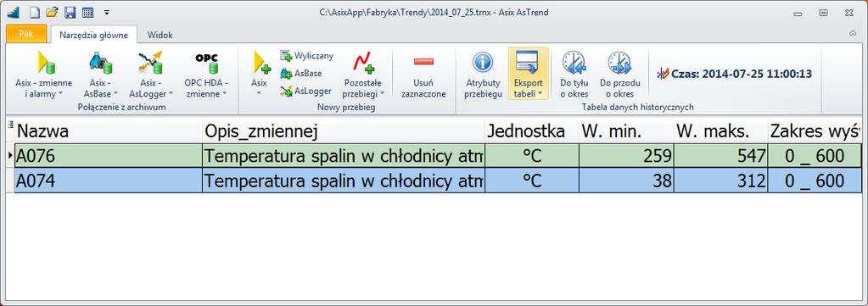The height and width of the screenshot is (306, 868).
Task: Restore the AsTrend window size
Action: tap(824, 13)
